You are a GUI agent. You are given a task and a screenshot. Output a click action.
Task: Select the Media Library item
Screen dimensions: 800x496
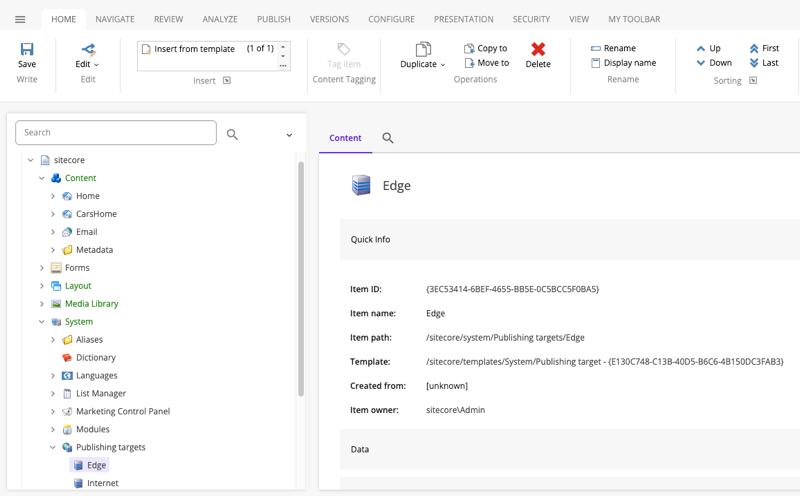(92, 304)
